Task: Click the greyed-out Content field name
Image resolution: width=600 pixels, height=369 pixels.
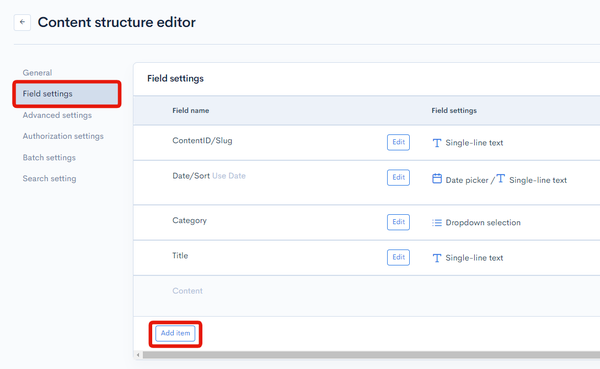Action: (x=188, y=291)
